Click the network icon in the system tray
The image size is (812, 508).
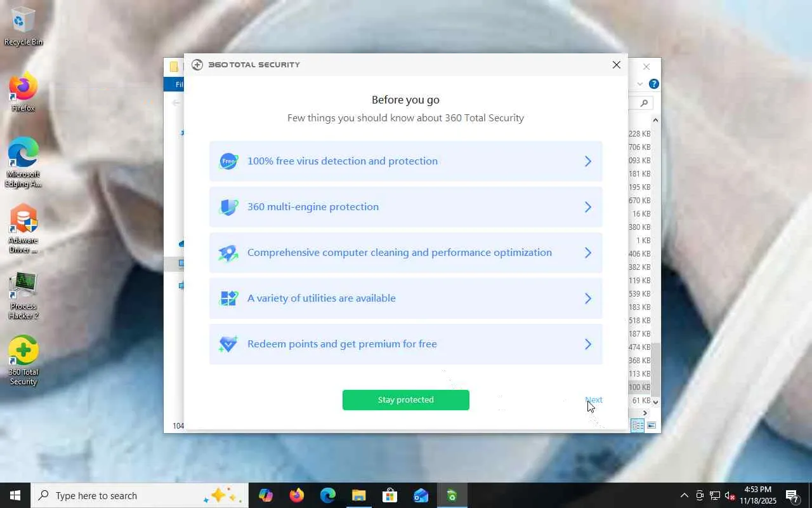tap(715, 495)
